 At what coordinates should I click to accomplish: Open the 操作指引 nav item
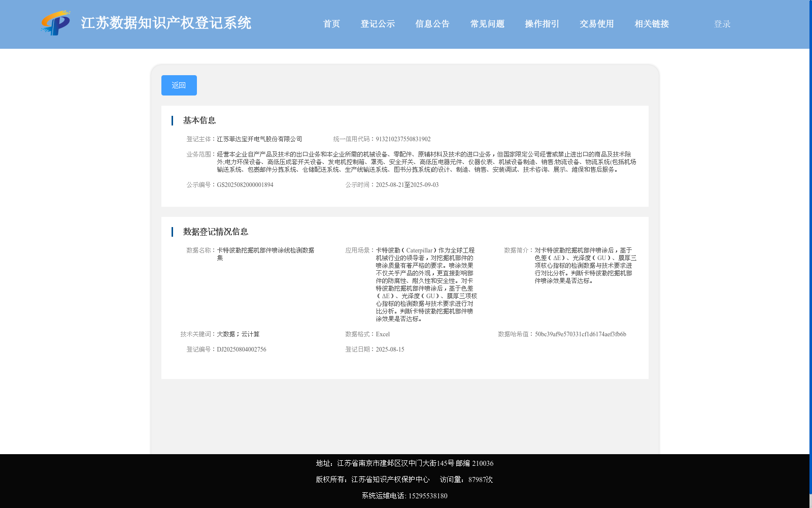[542, 24]
